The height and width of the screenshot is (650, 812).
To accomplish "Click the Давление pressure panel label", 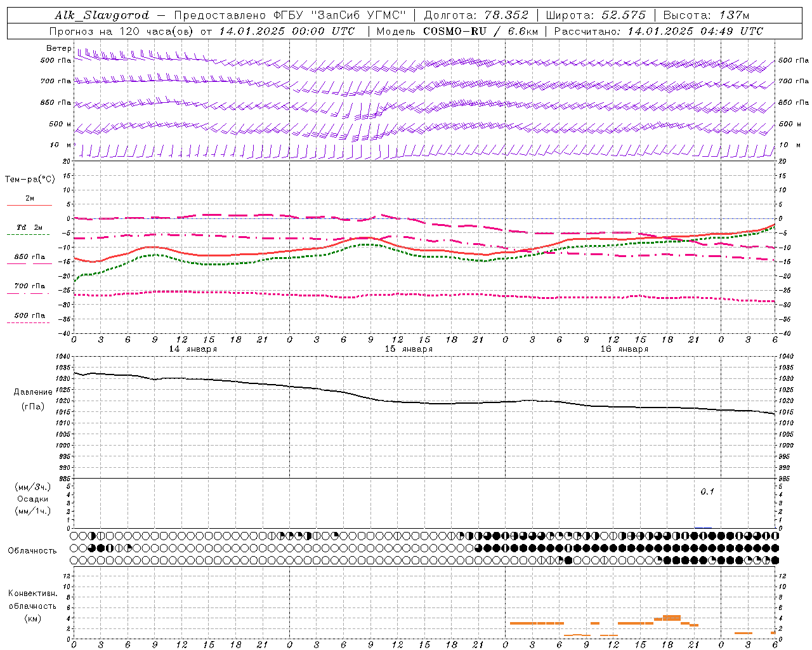I will [33, 392].
